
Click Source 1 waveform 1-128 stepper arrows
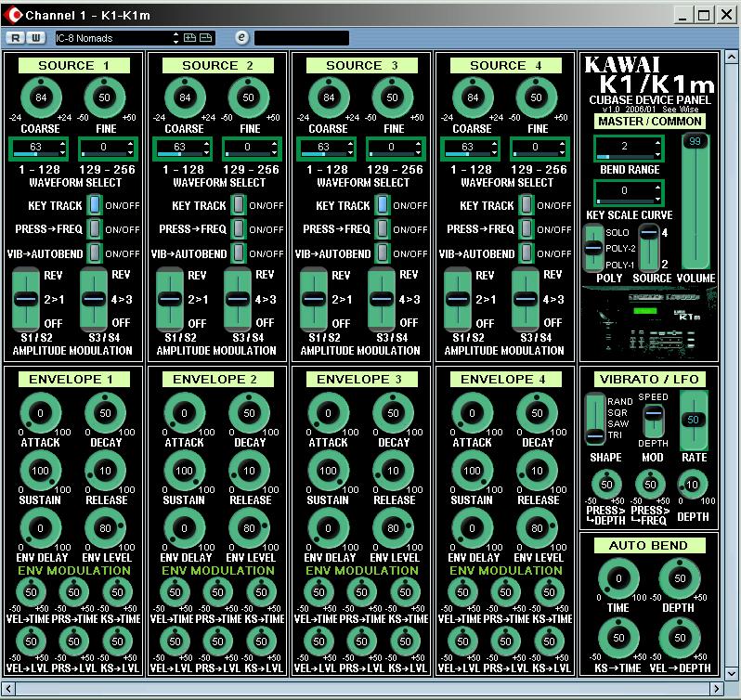62,148
